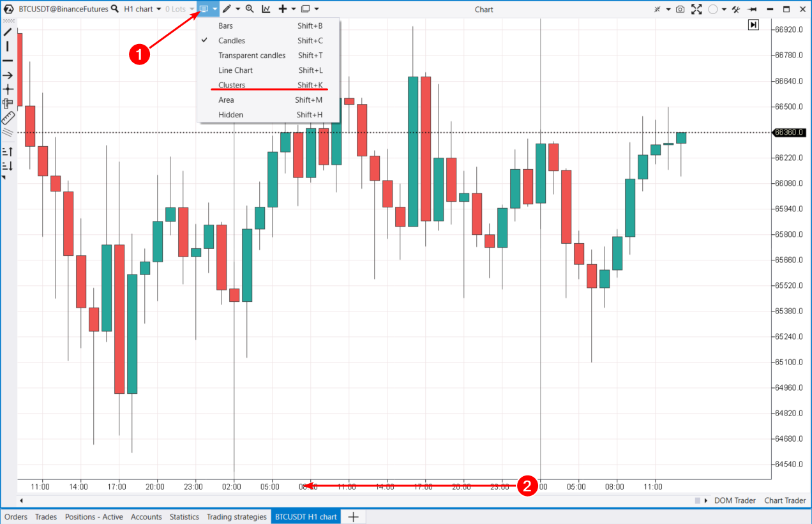Open the DOM Trader panel
Screen dimensions: 812x524
(735, 500)
